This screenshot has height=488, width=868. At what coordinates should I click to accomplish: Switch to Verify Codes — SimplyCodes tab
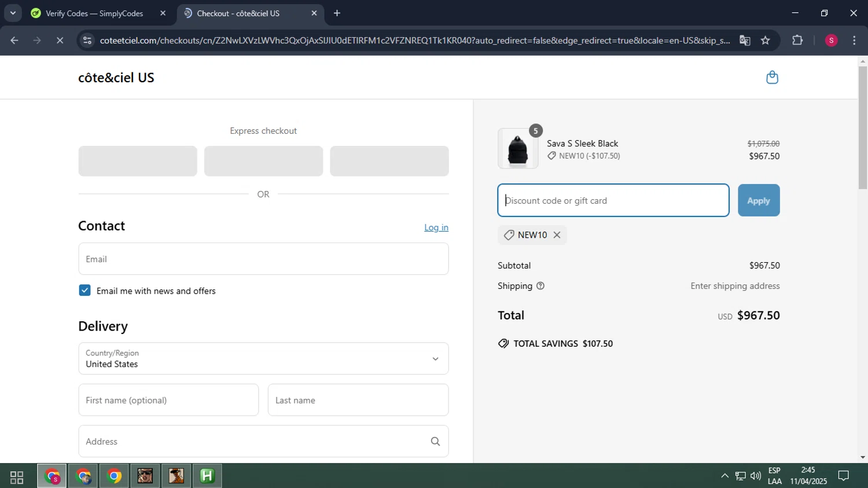[95, 13]
